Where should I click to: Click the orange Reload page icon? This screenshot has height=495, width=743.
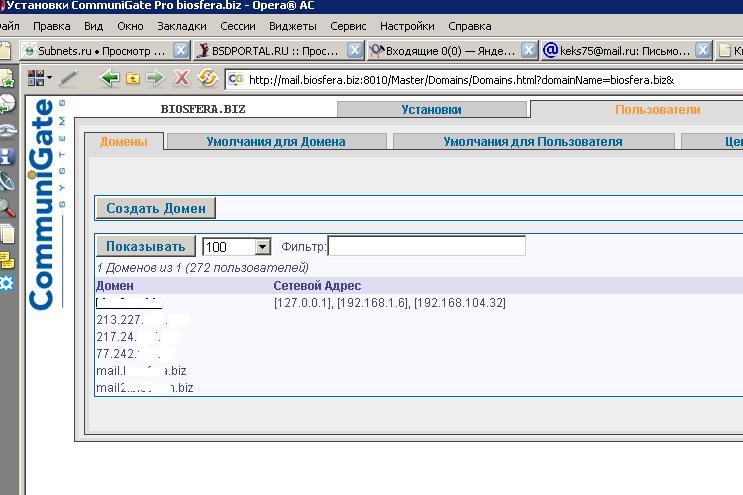click(207, 78)
